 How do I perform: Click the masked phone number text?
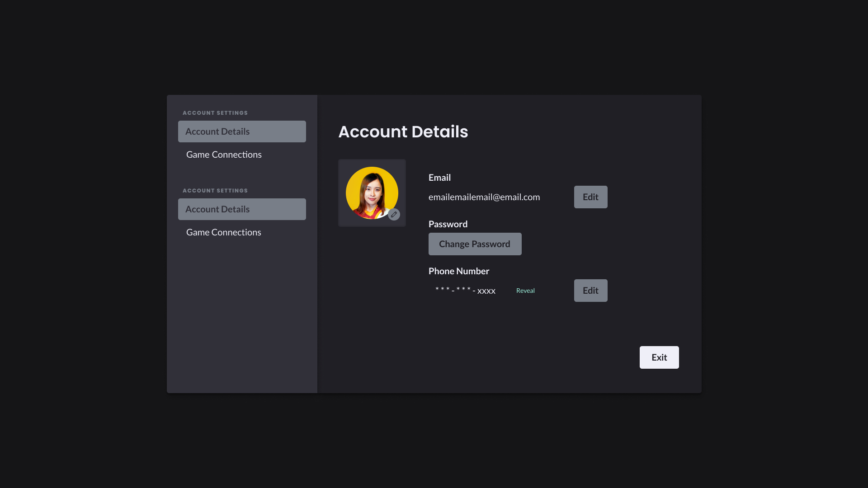(465, 291)
